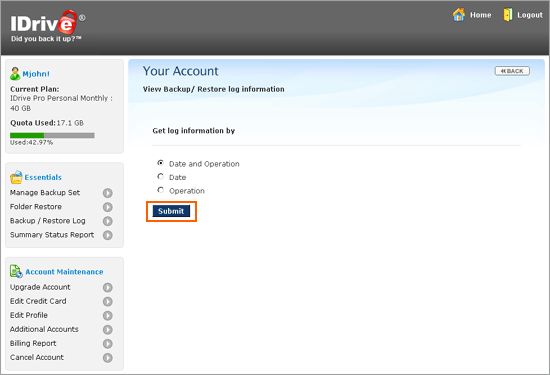Open Additional Accounts page
This screenshot has width=550, height=375.
tap(44, 329)
